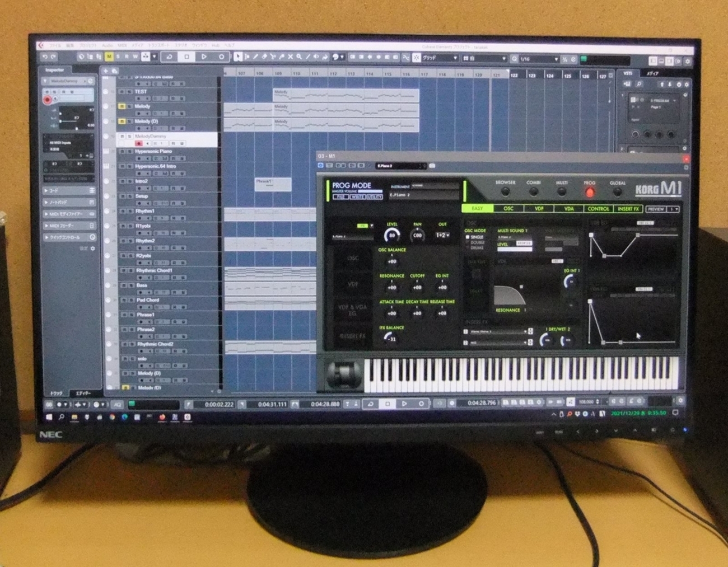The width and height of the screenshot is (728, 567).
Task: Switch to the CONTROL tab in M1
Action: pyautogui.click(x=598, y=208)
